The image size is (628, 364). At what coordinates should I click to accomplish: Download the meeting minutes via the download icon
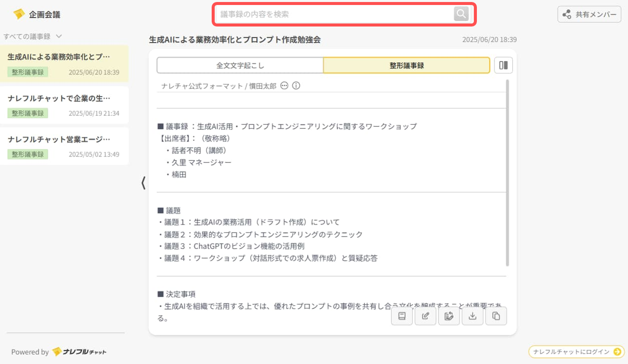coord(472,315)
